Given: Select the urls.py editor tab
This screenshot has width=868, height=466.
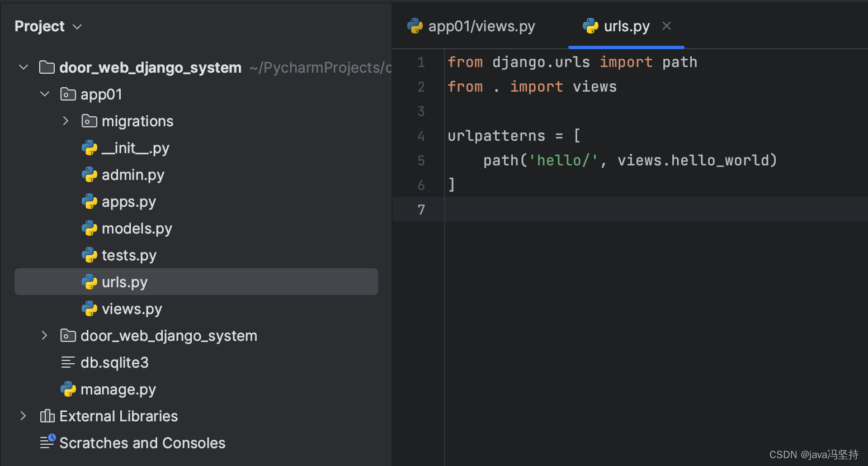Looking at the screenshot, I should click(x=626, y=26).
